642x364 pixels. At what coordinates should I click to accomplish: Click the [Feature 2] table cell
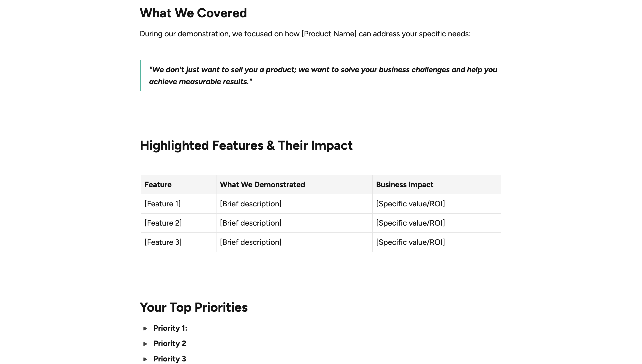(179, 223)
